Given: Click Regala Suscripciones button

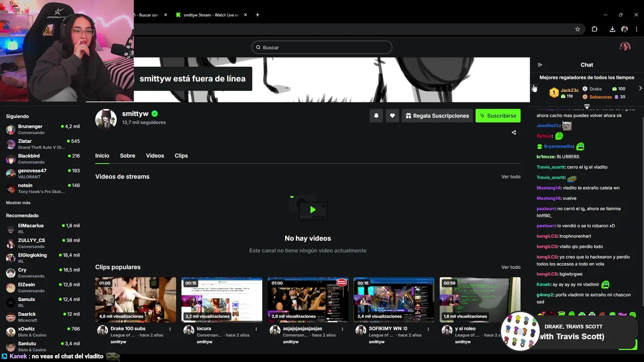Looking at the screenshot, I should pos(437,116).
